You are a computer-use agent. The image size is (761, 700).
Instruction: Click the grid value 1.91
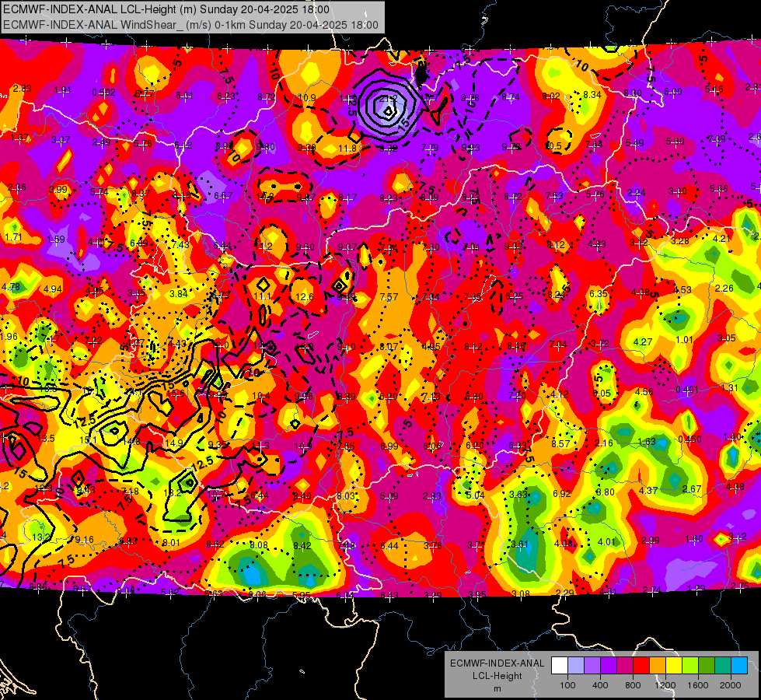(x=63, y=90)
